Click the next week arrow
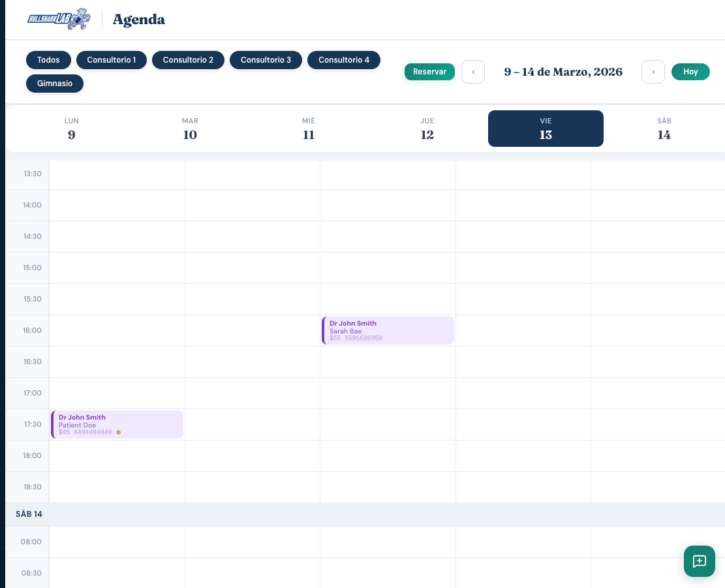 [x=653, y=72]
